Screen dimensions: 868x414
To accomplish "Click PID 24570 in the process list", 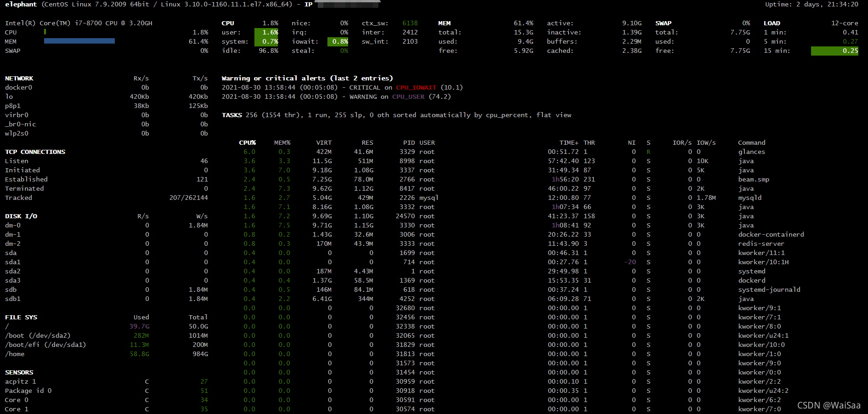I will (406, 216).
